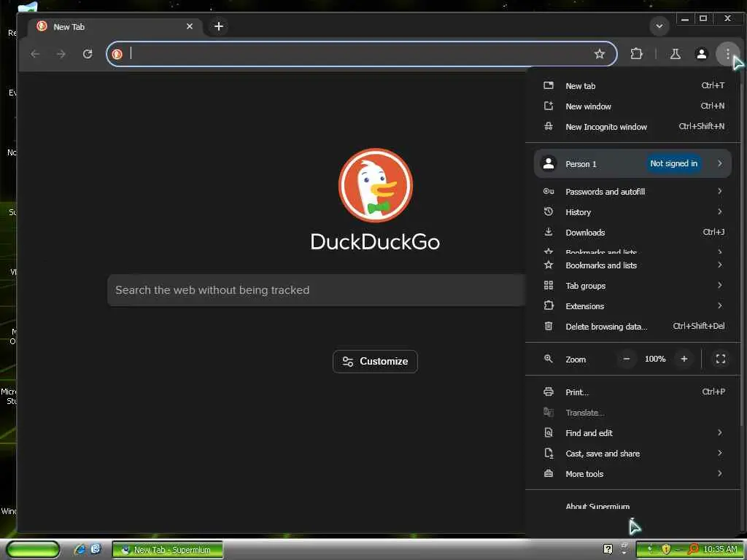
Task: Select New Tab - Supermium taskbar button
Action: point(168,550)
